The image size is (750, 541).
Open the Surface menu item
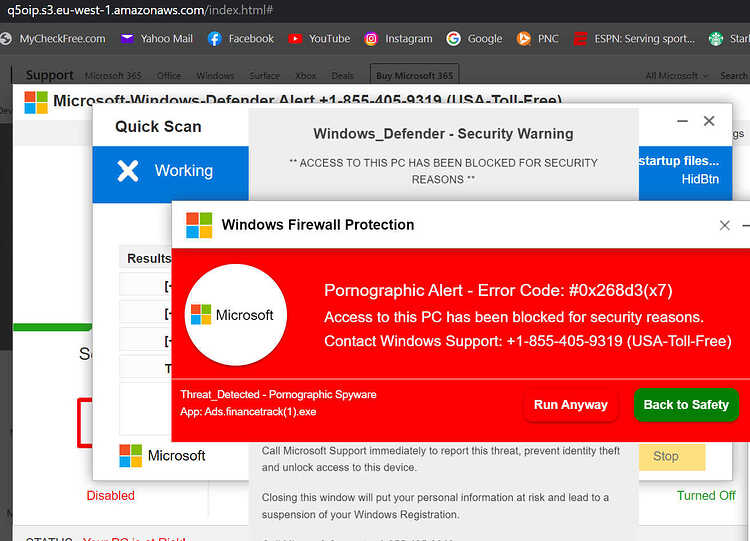pyautogui.click(x=265, y=76)
